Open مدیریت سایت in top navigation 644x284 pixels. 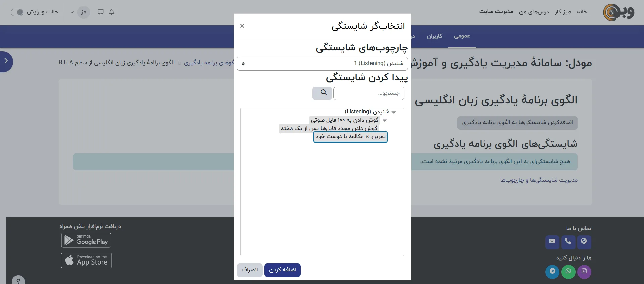[496, 12]
